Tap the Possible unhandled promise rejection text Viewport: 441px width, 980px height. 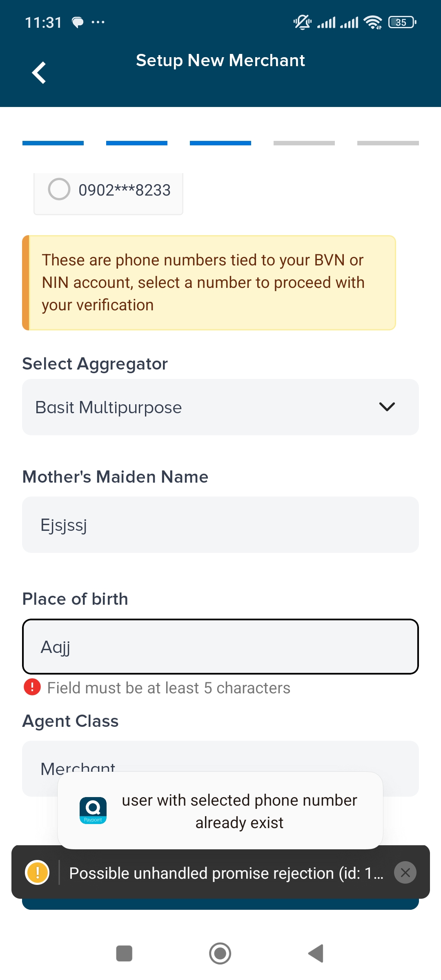(226, 873)
